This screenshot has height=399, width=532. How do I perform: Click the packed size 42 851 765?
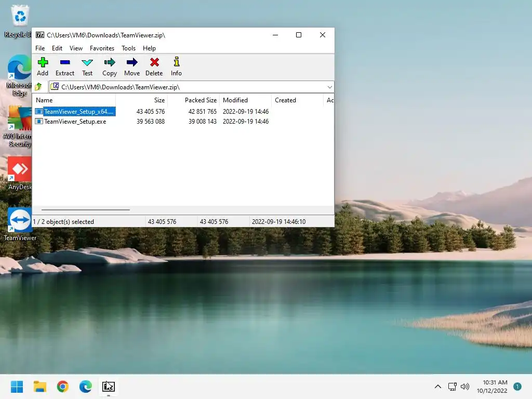click(203, 112)
